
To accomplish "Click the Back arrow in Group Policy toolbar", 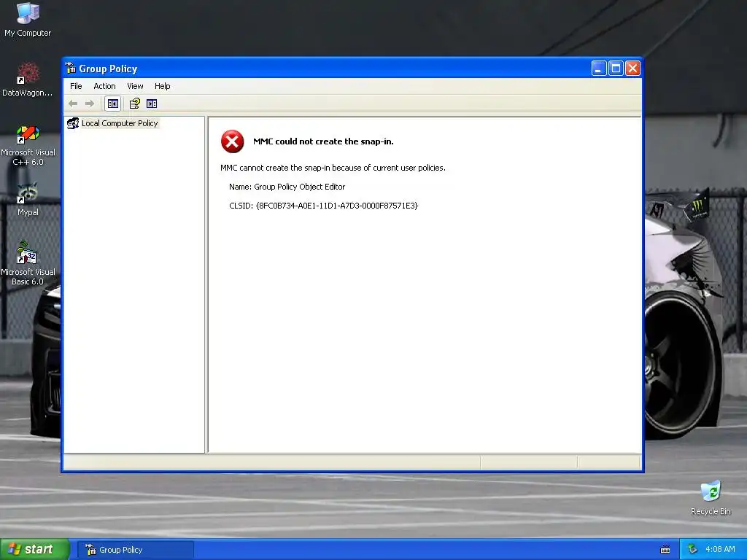I will click(x=73, y=104).
